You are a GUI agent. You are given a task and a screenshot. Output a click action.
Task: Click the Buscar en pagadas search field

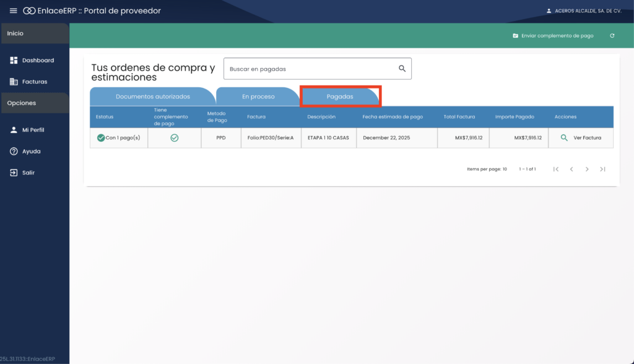coord(318,69)
